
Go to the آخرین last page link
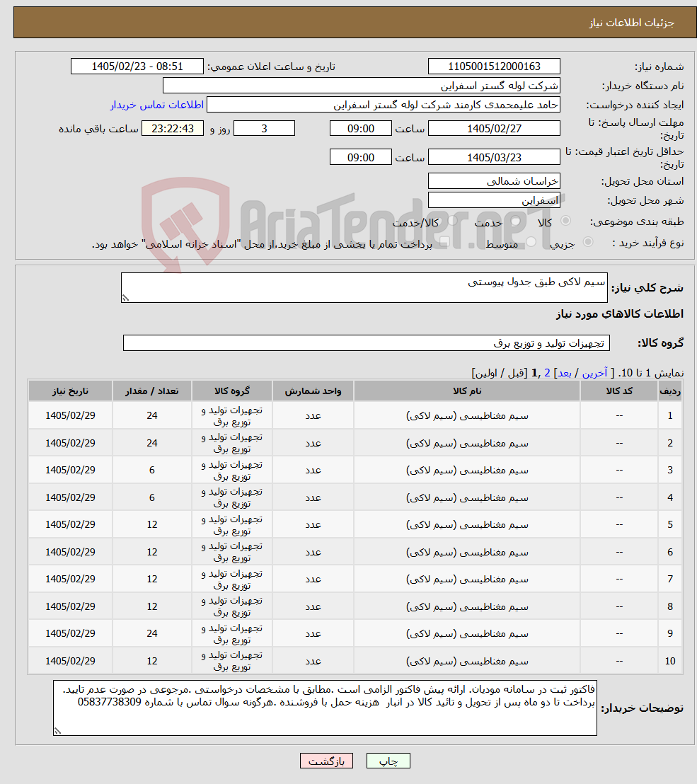pos(594,373)
